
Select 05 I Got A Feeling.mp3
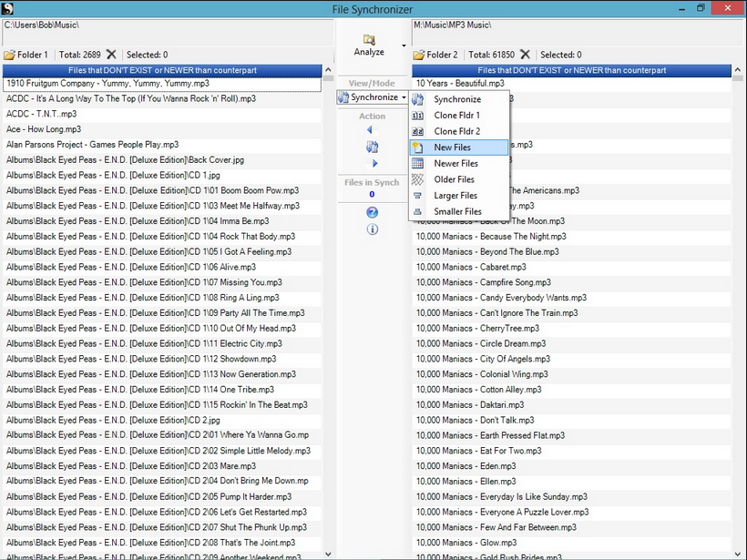(162, 252)
